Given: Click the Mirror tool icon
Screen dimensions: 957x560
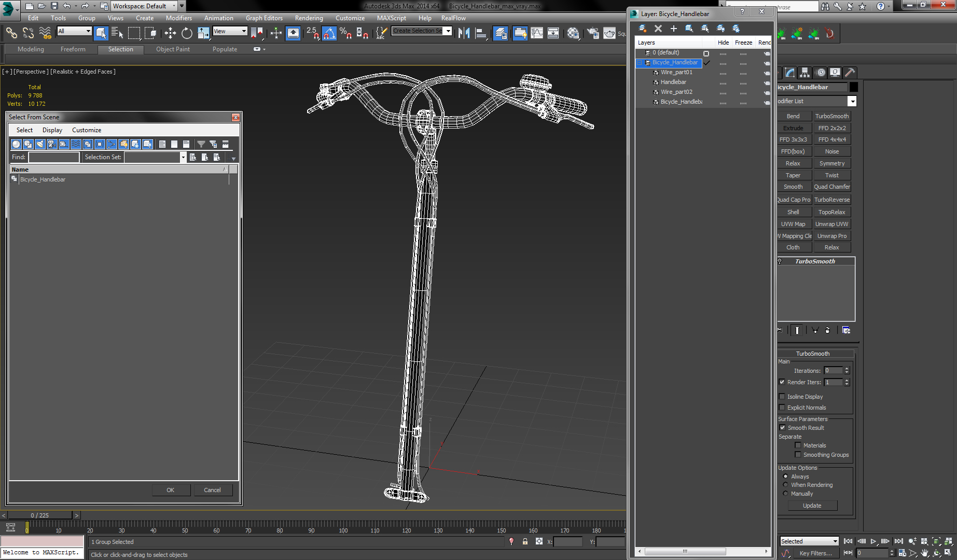Looking at the screenshot, I should point(464,33).
